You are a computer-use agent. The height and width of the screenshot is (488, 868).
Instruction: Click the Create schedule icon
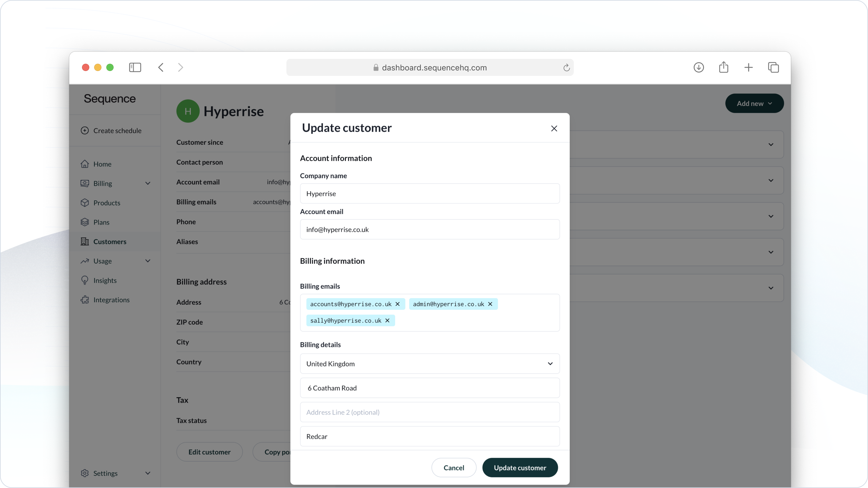pos(85,130)
